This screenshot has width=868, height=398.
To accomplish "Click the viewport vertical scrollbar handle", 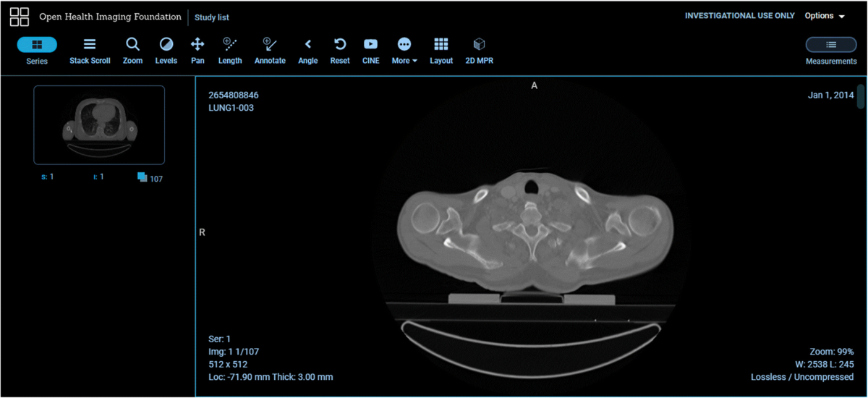I will [860, 96].
